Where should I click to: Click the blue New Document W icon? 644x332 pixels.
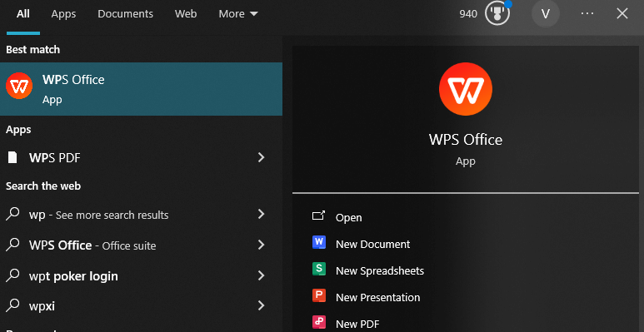pyautogui.click(x=319, y=242)
